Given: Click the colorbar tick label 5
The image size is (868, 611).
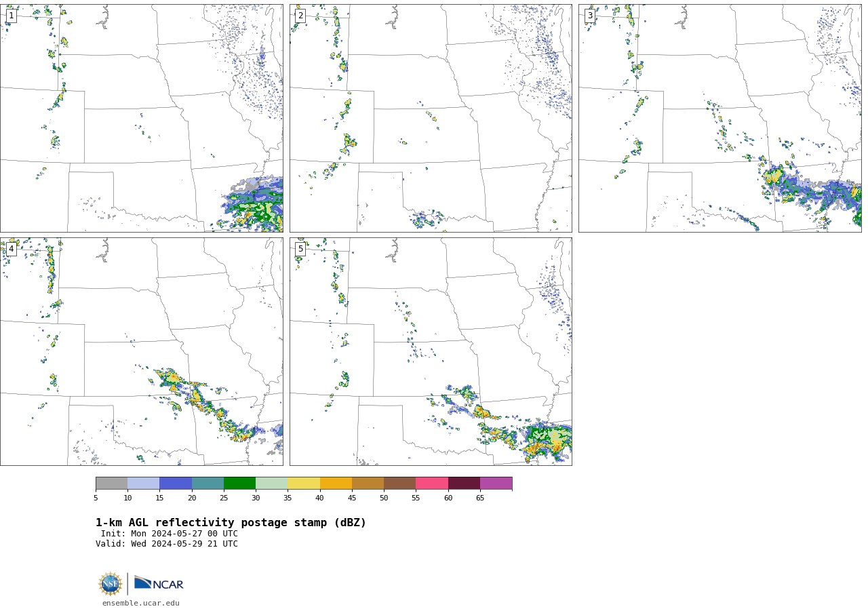Looking at the screenshot, I should (x=96, y=498).
